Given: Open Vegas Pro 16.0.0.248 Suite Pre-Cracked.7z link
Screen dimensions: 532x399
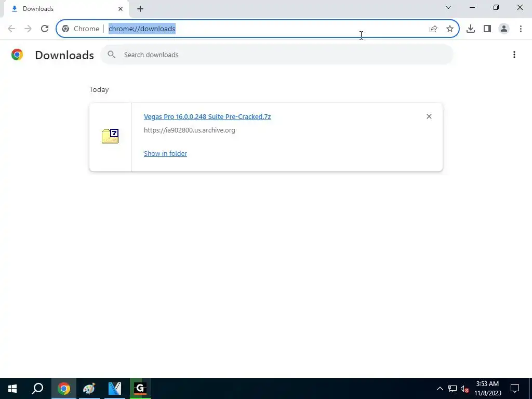Looking at the screenshot, I should pos(207,117).
